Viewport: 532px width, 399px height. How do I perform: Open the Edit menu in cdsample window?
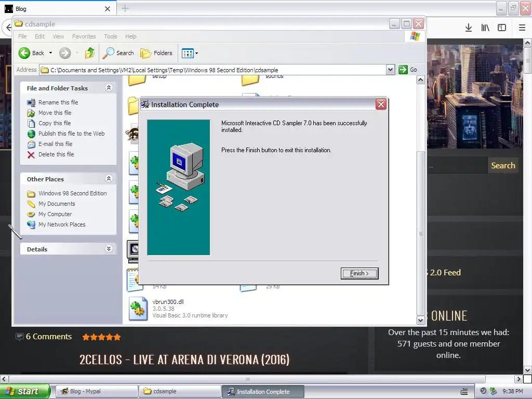coord(39,36)
